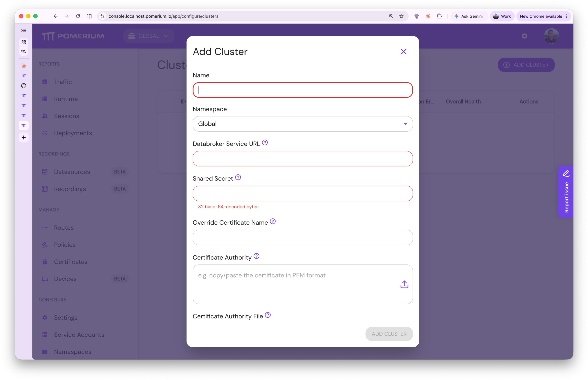Open Routes in sidebar

[x=64, y=227]
